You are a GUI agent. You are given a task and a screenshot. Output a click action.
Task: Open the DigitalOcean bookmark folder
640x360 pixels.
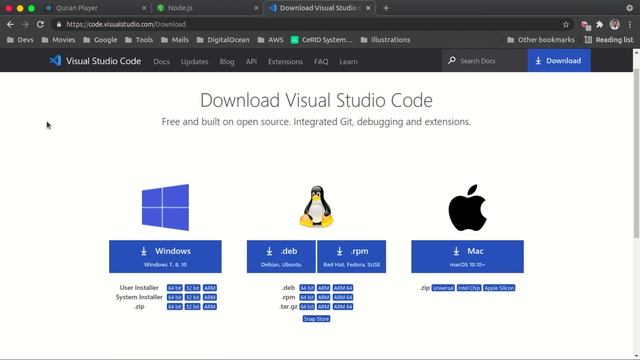223,40
